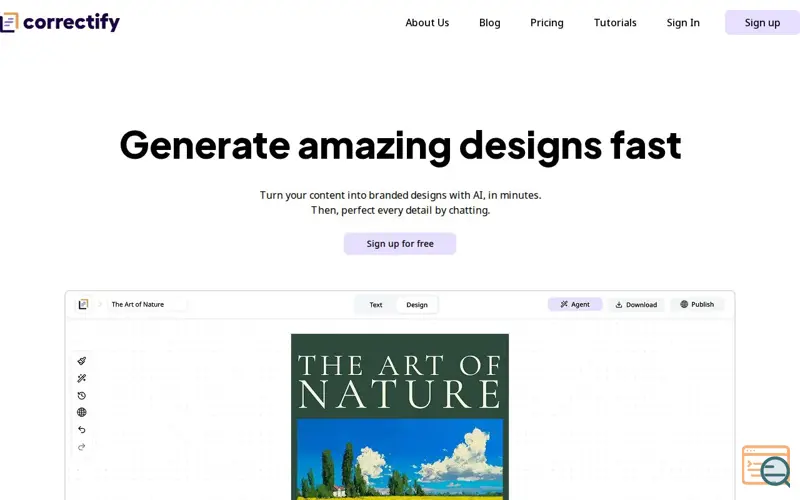Screen dimensions: 800x500
Task: Click the redo arrow icon
Action: coord(82,447)
